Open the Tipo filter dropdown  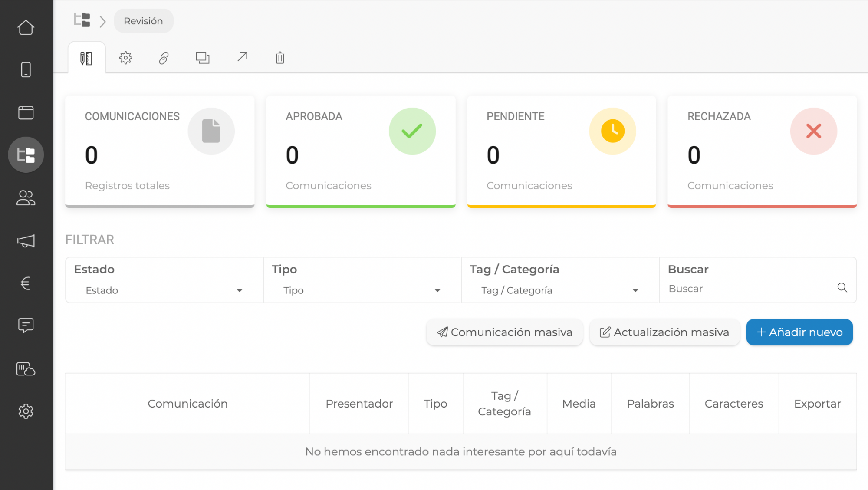(362, 290)
